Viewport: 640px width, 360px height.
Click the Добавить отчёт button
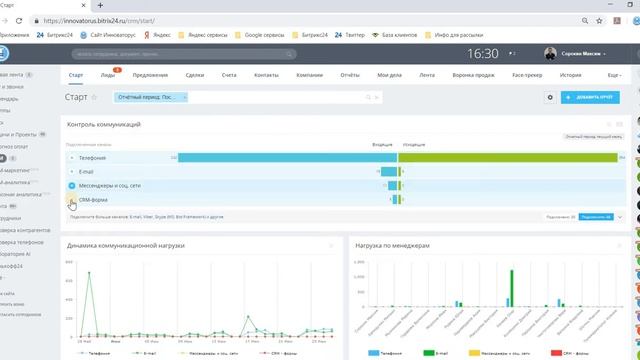pyautogui.click(x=590, y=97)
